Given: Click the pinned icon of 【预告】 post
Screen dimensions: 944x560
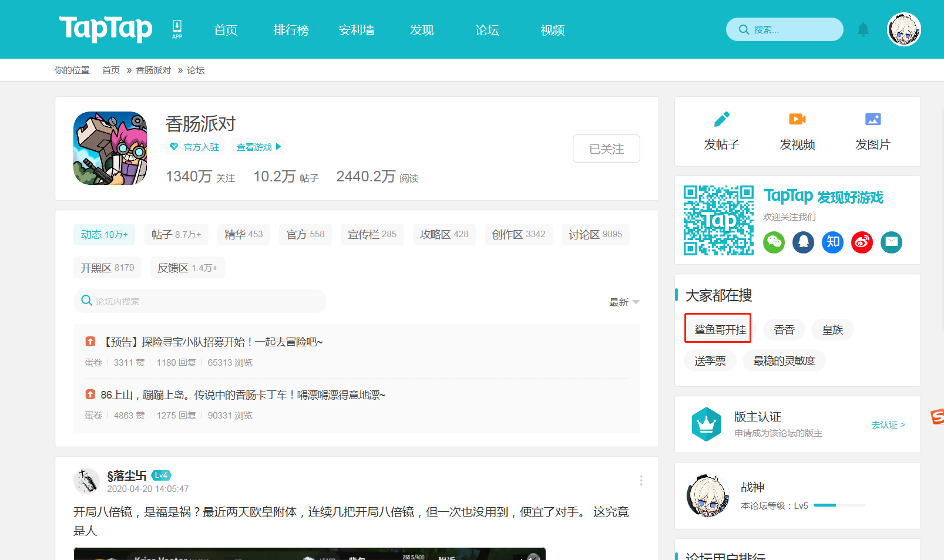Looking at the screenshot, I should (90, 341).
